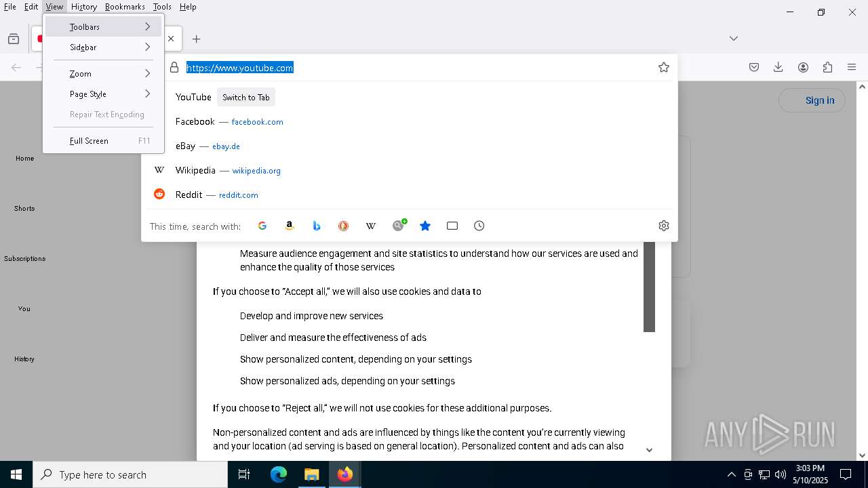Click the taskbar search box
Viewport: 868px width, 488px height.
tap(130, 474)
